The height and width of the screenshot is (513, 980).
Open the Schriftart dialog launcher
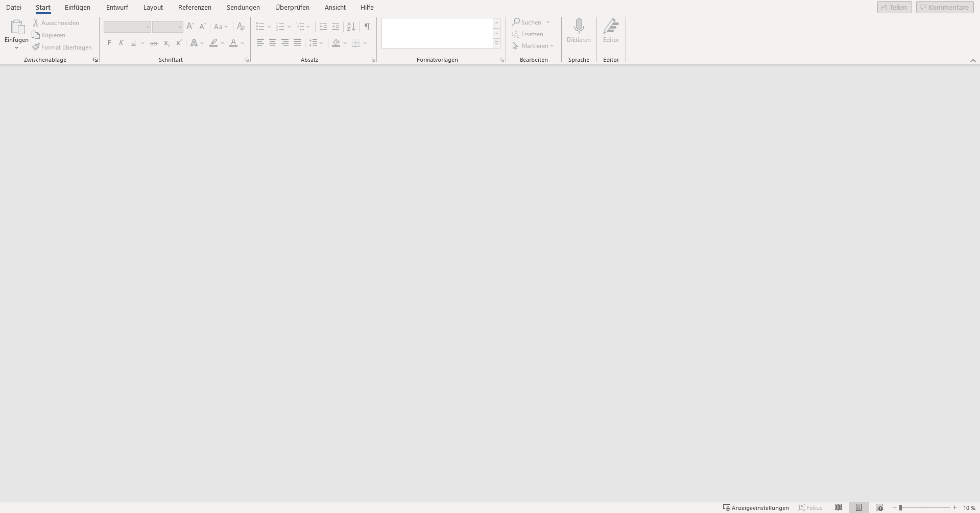247,60
